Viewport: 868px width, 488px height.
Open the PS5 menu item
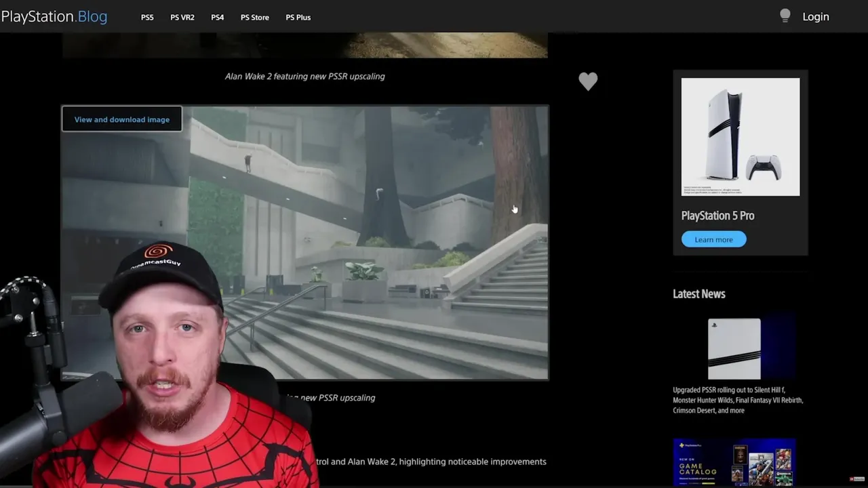(x=147, y=17)
